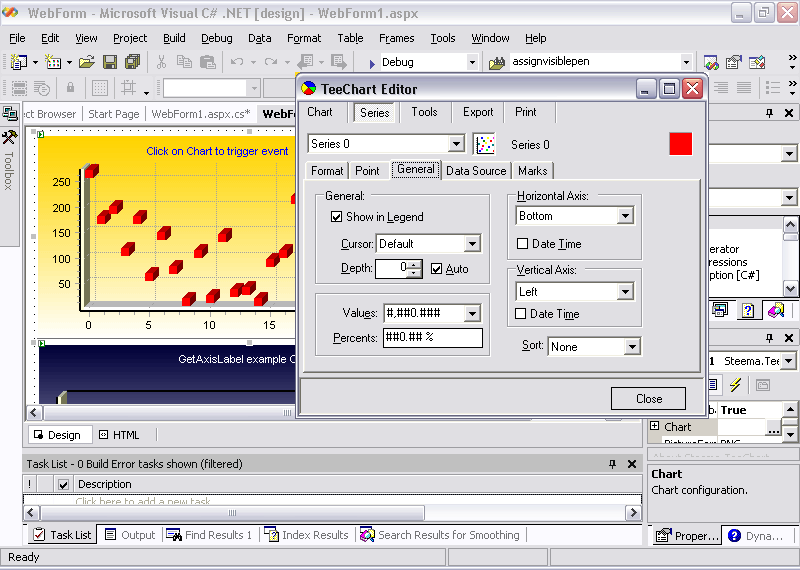Toggle the Auto depth checkbox
Screen dimensions: 800x570
pos(437,269)
